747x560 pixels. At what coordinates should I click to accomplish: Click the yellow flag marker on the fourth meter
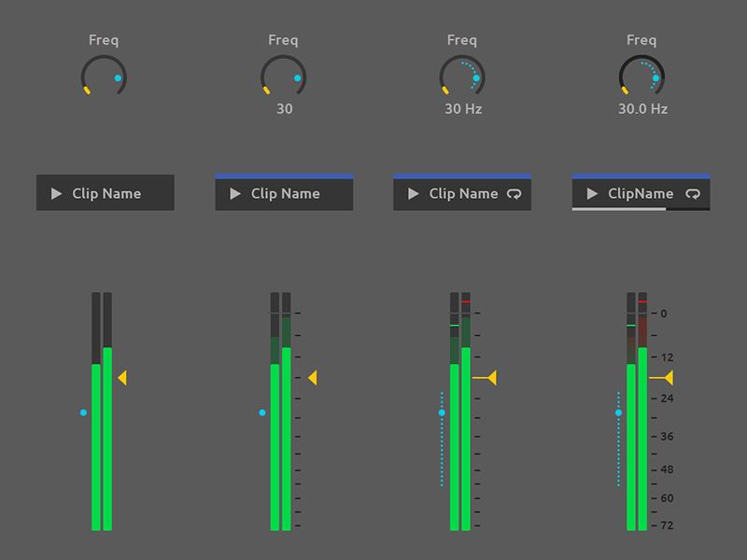pos(669,378)
